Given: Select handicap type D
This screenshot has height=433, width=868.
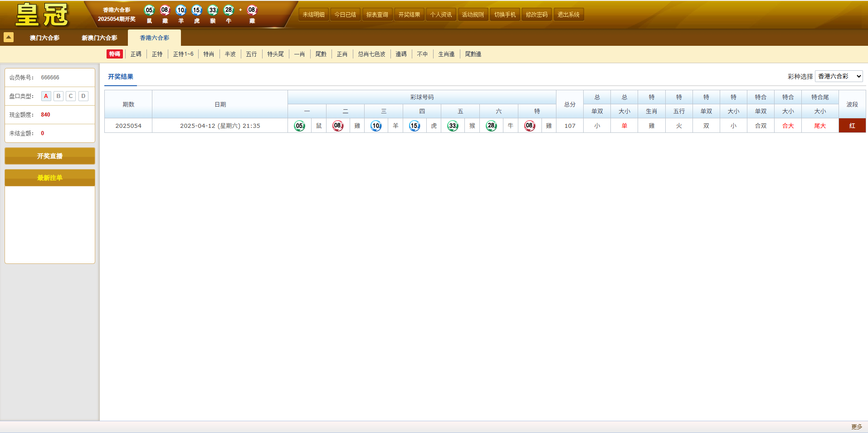Looking at the screenshot, I should click(83, 96).
